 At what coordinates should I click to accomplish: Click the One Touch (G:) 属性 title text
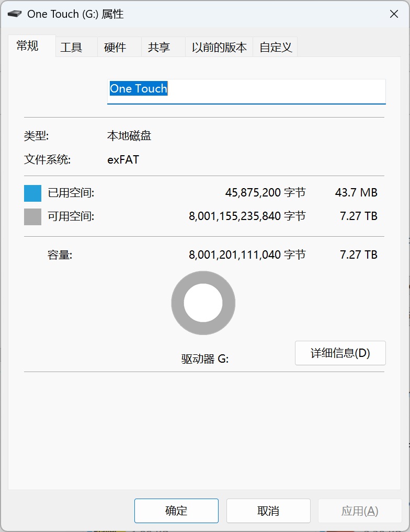pyautogui.click(x=75, y=14)
